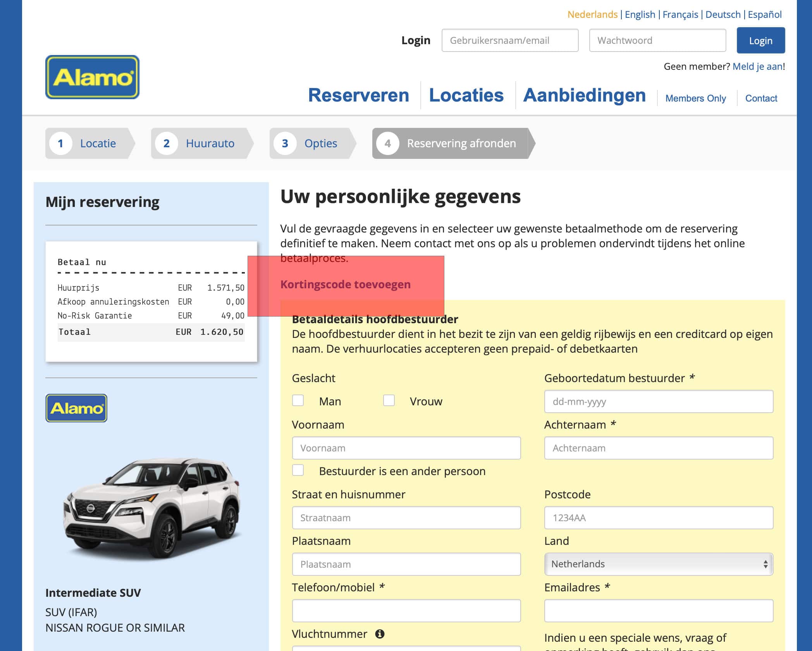The image size is (812, 651).
Task: Open the Land dropdown showing Netherlands
Action: 659,564
